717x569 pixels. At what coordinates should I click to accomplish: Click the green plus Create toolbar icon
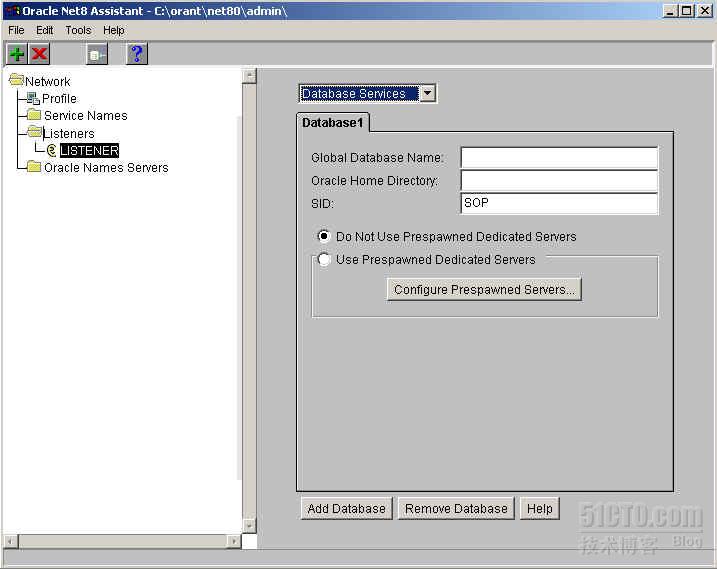point(17,54)
